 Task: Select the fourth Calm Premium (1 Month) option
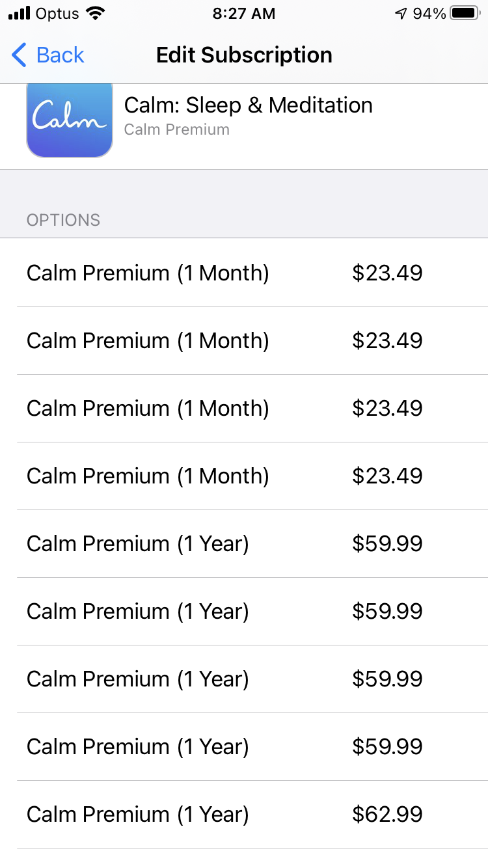244,476
